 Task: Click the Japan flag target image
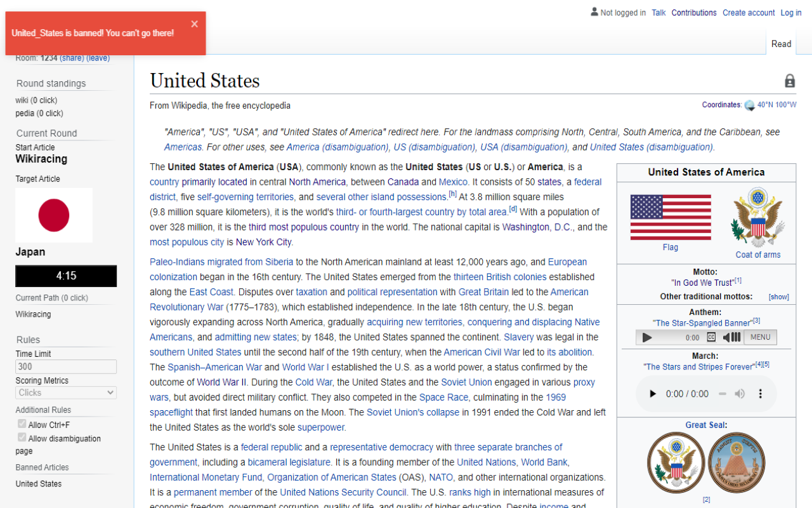[54, 215]
